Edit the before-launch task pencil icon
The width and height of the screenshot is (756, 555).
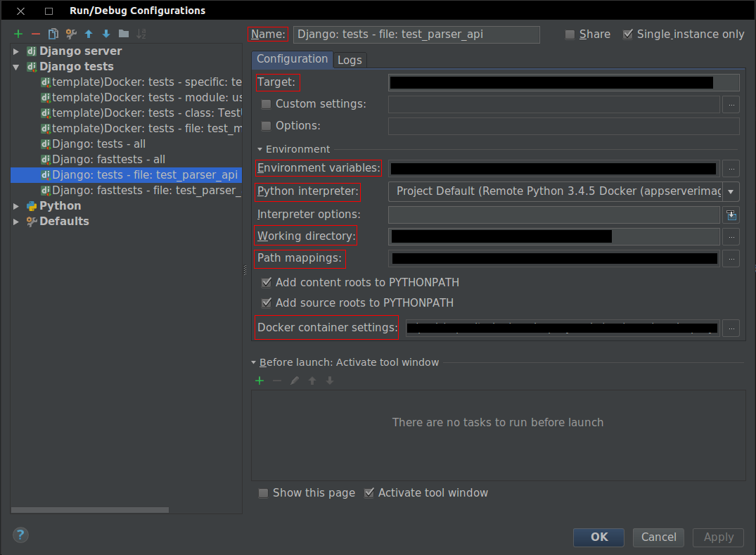295,381
